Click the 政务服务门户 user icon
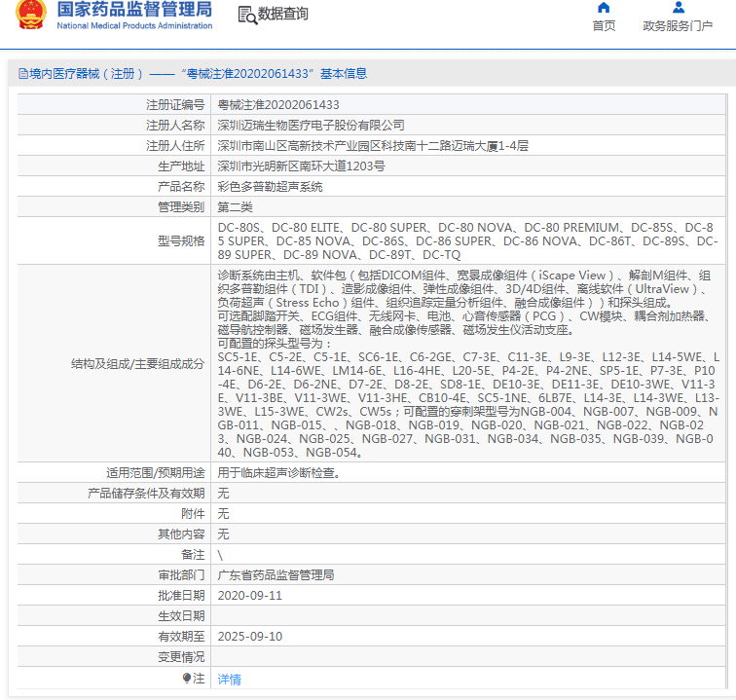This screenshot has width=736, height=700. coord(679,7)
